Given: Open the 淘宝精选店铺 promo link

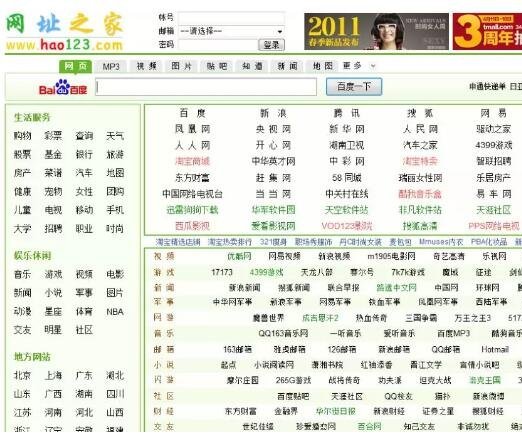Looking at the screenshot, I should click(x=178, y=242).
